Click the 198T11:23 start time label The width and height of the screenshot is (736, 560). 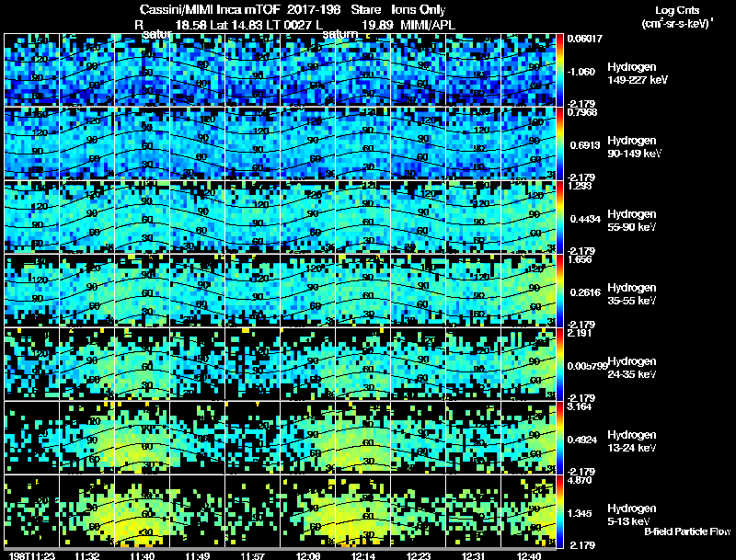point(32,555)
